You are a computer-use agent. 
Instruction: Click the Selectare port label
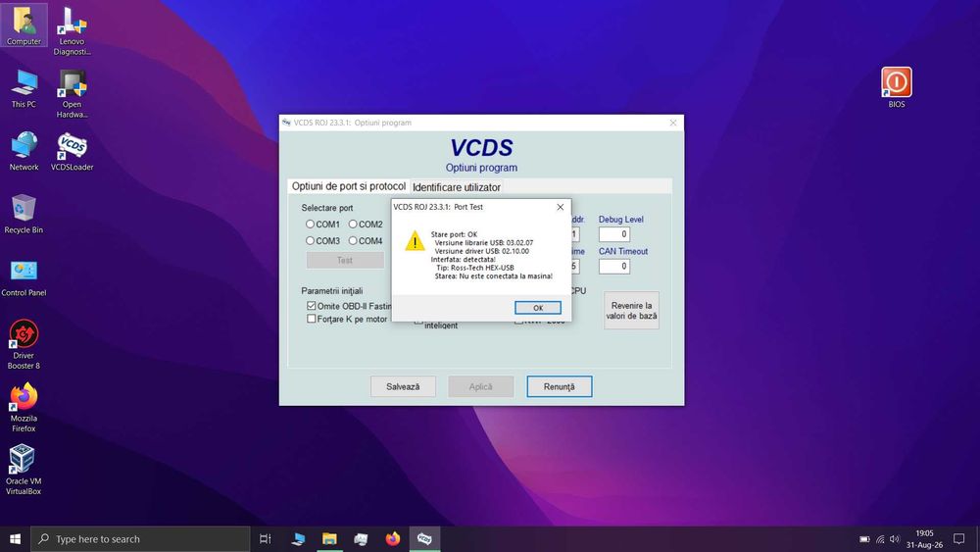point(327,208)
